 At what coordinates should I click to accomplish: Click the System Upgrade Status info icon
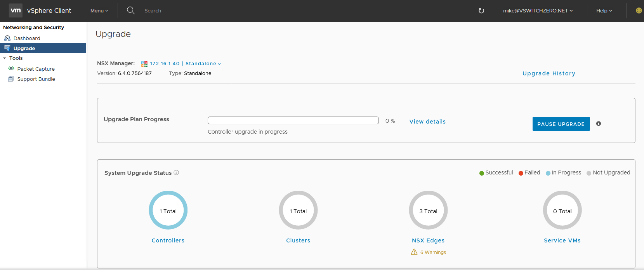pos(176,172)
